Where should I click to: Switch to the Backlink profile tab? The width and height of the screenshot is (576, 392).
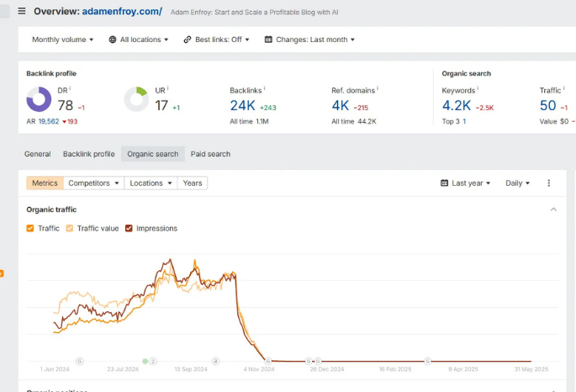(88, 154)
